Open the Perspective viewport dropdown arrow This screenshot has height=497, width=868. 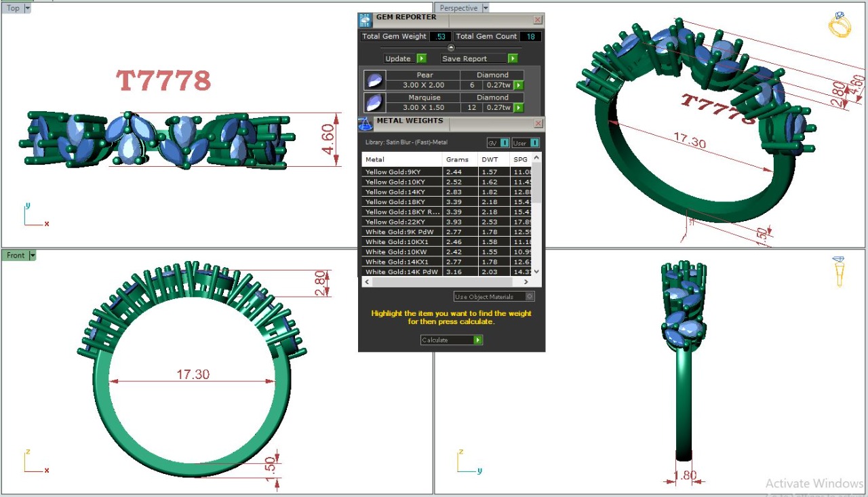486,8
